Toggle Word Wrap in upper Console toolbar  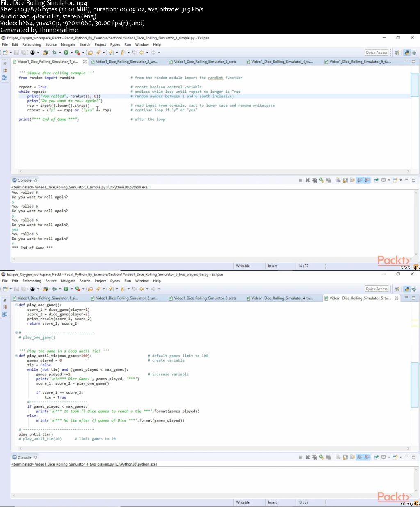click(352, 180)
